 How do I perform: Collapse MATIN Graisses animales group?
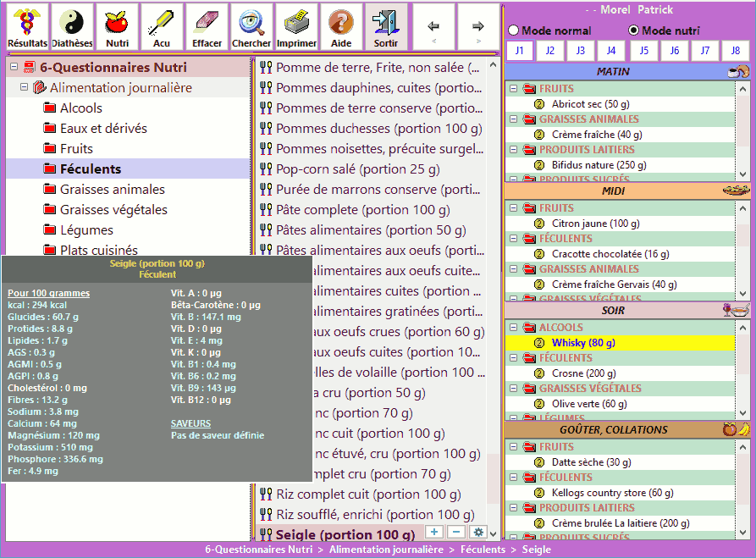[x=514, y=119]
